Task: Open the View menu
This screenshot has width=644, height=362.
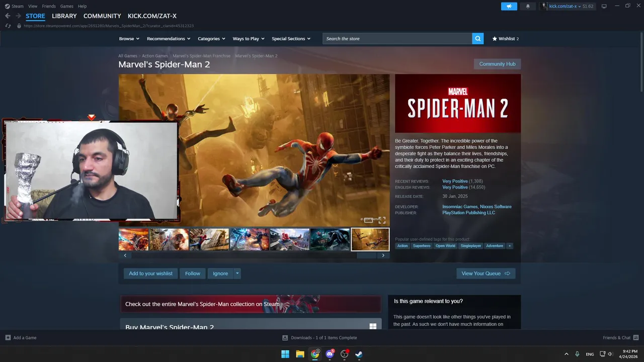Action: [33, 6]
